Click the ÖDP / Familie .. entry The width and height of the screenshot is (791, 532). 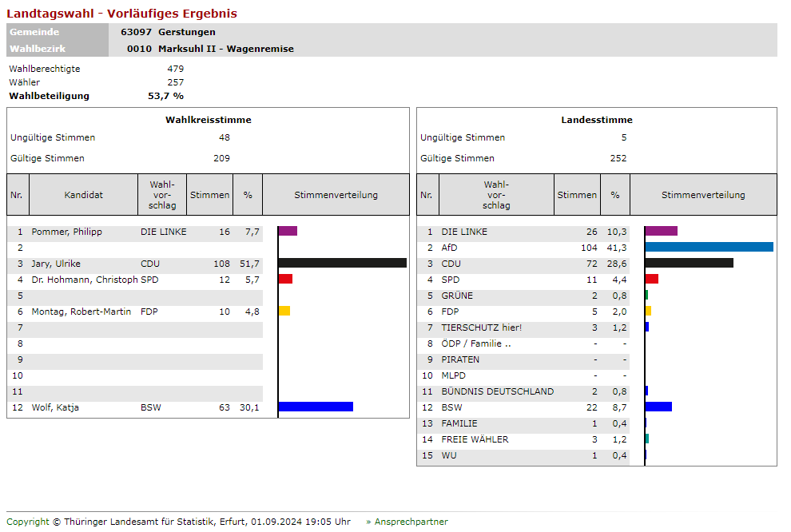pos(475,343)
